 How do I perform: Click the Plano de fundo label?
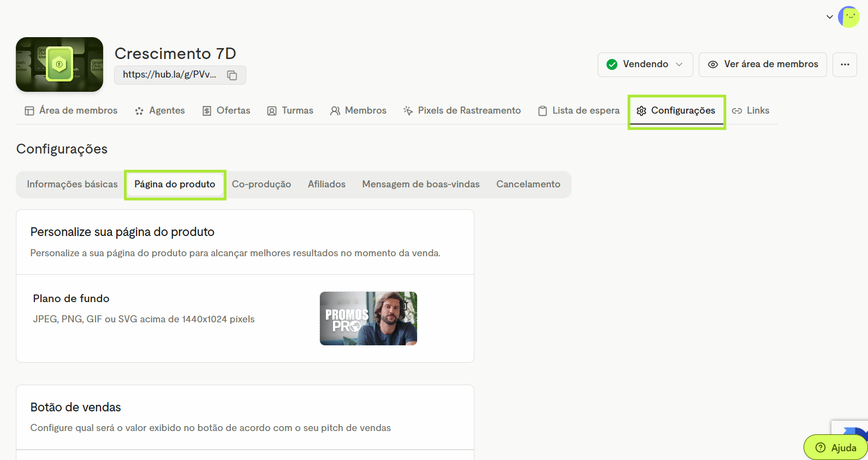[71, 299]
